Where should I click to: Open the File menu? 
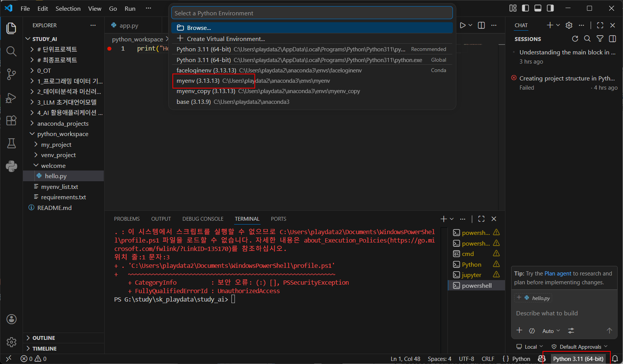click(25, 8)
